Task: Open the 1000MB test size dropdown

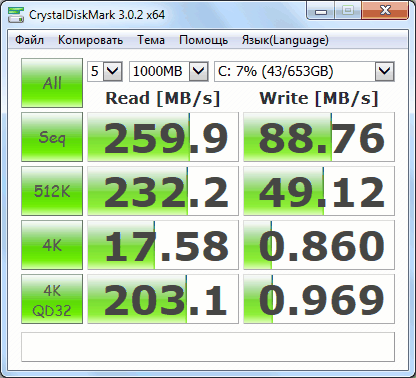Action: (x=169, y=71)
